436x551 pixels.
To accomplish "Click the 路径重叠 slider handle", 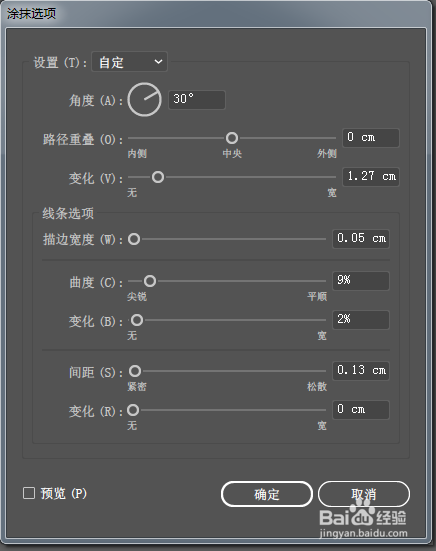I will [232, 138].
